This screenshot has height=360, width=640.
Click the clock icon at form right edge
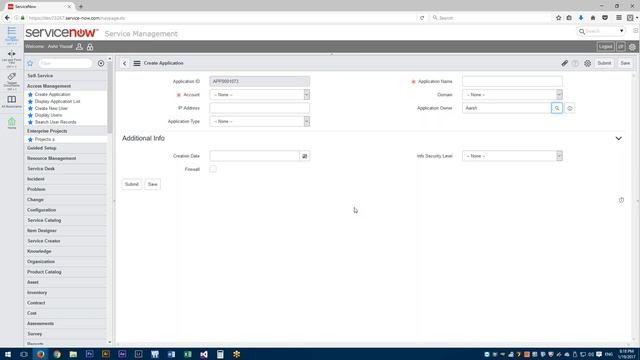(x=621, y=200)
